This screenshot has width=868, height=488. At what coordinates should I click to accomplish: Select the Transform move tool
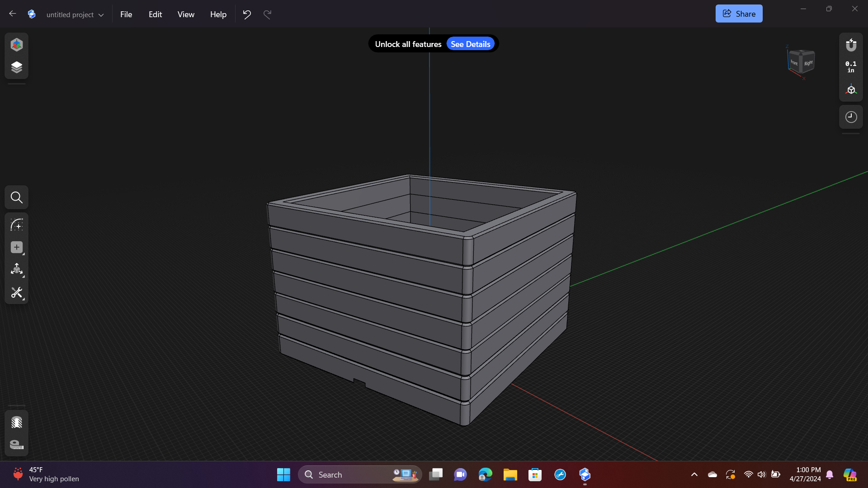point(16,270)
